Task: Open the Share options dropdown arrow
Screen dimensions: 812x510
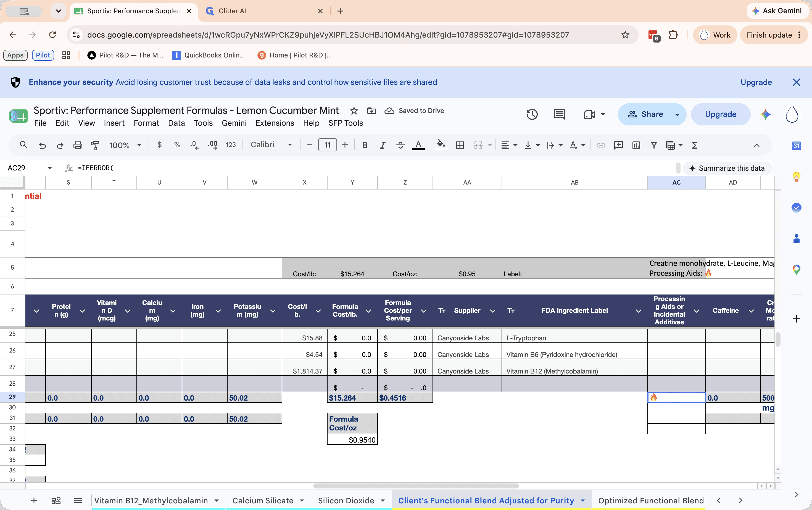Action: coord(677,114)
